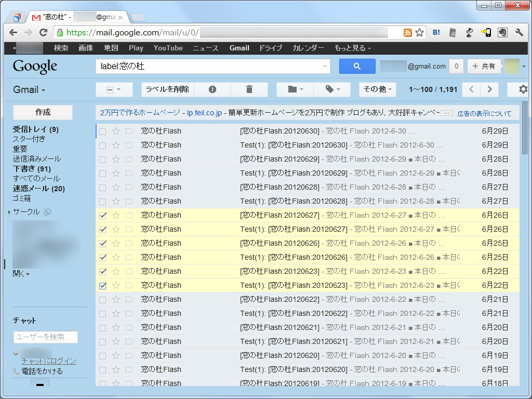The image size is (532, 399).
Task: Report selected emails as spam
Action: pyautogui.click(x=212, y=89)
